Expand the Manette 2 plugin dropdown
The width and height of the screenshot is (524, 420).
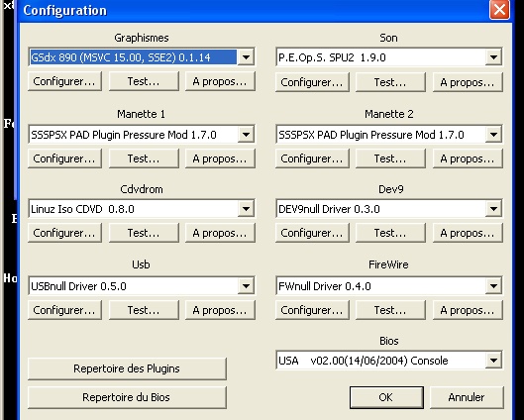[x=493, y=135]
